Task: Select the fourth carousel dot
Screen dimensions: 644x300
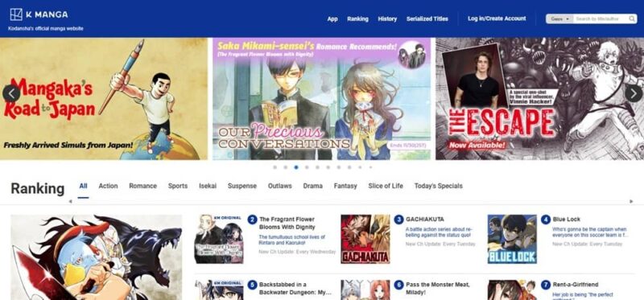Action: (307, 167)
